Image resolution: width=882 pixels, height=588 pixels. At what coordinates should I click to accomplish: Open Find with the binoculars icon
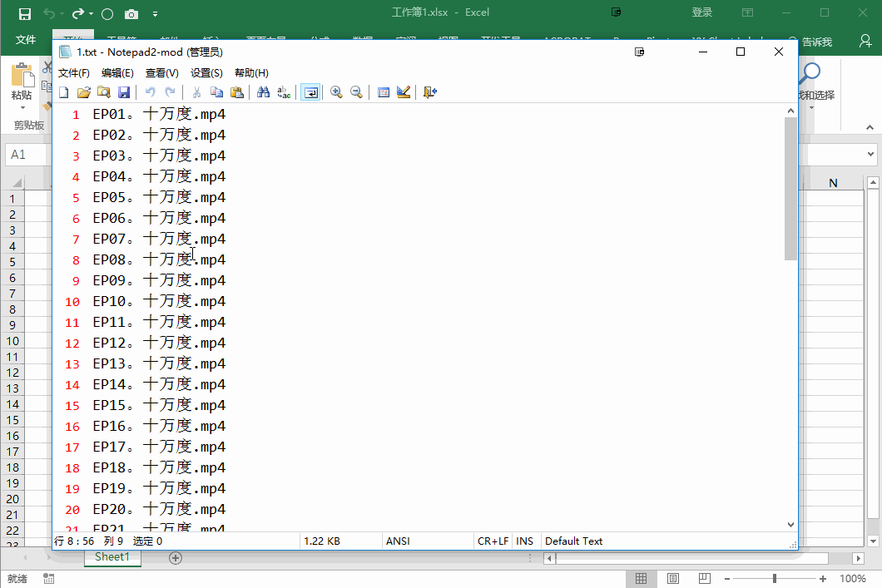(x=265, y=91)
